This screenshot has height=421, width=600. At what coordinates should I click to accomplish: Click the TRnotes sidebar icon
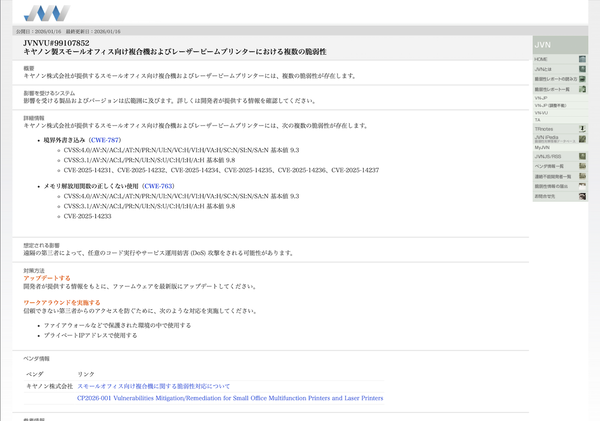tap(582, 129)
